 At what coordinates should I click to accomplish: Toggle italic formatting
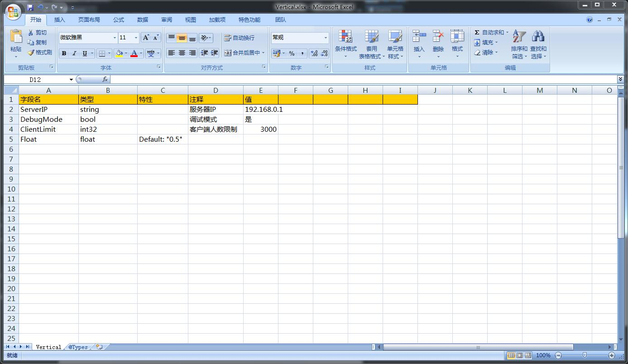click(x=74, y=53)
